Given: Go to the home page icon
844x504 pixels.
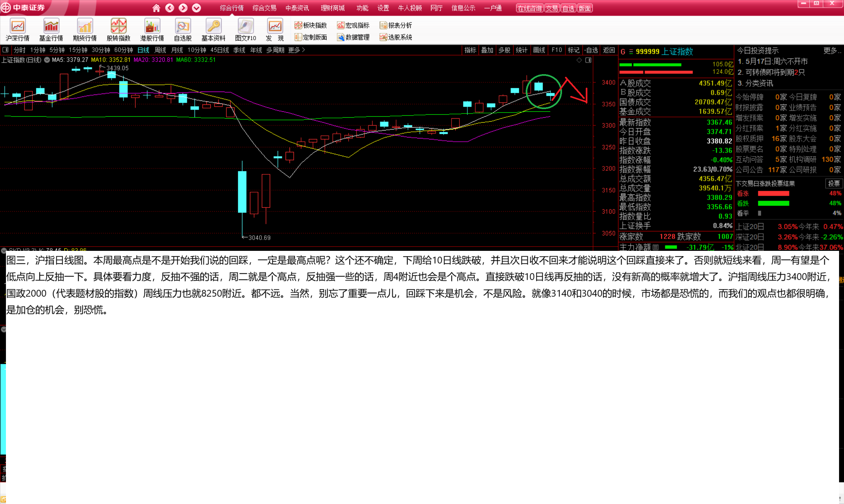Looking at the screenshot, I should click(156, 8).
